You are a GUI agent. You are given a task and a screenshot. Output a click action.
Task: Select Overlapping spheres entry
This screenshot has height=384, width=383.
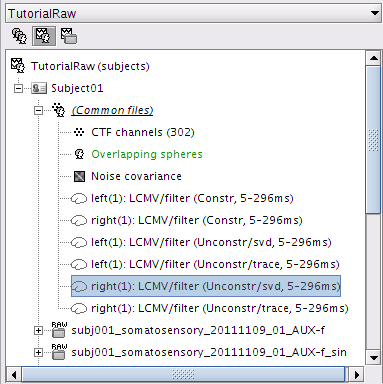147,154
